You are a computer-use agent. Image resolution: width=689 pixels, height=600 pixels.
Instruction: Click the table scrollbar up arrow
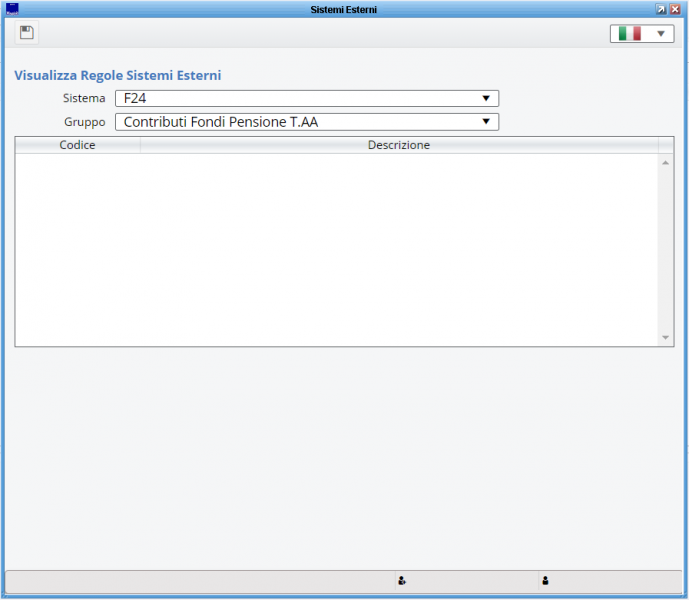665,163
